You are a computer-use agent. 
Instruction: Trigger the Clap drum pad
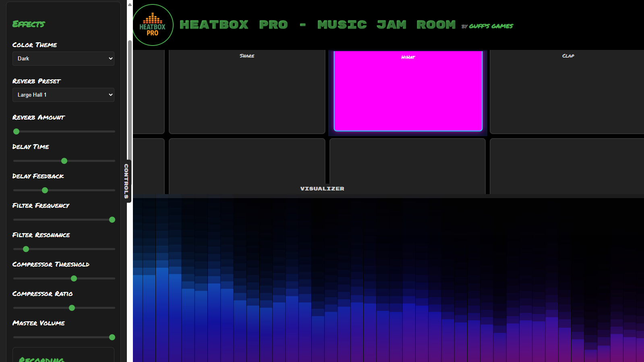[x=567, y=92]
